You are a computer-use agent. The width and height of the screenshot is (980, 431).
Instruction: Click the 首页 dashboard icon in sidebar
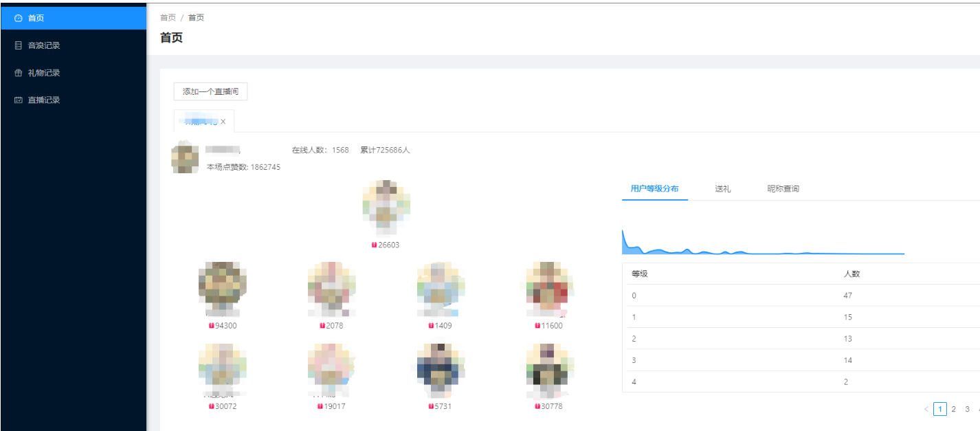coord(19,18)
